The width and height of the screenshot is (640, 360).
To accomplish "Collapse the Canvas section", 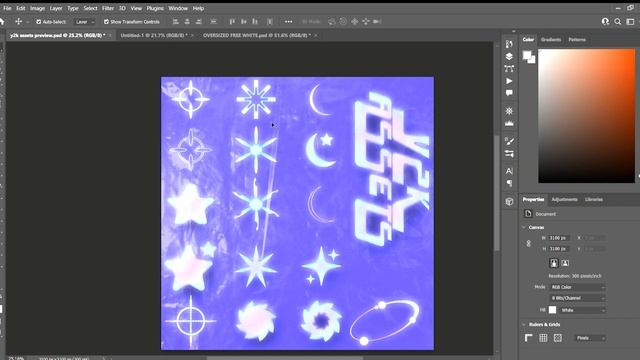I will (x=524, y=227).
